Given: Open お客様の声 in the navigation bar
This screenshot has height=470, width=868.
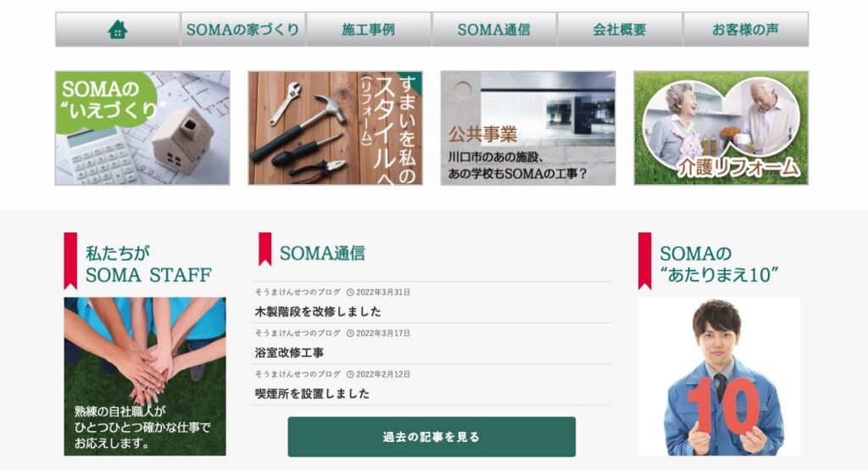Looking at the screenshot, I should click(746, 30).
